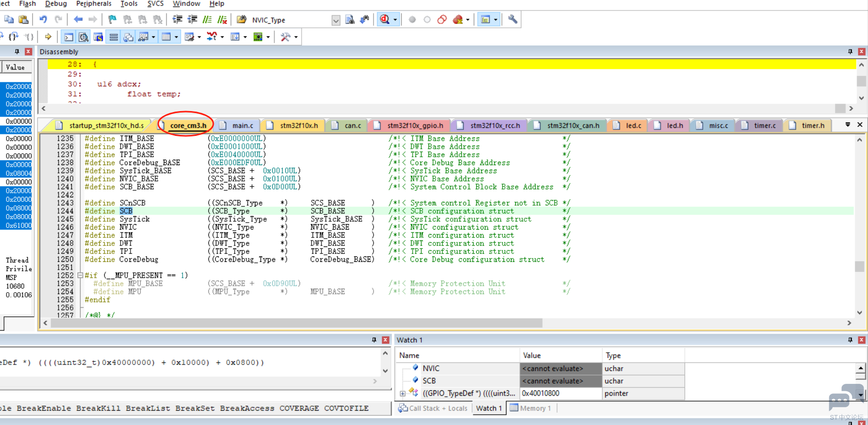868x425 pixels.
Task: Collapse the #if __MPU_PRESENT code fold
Action: 80,275
